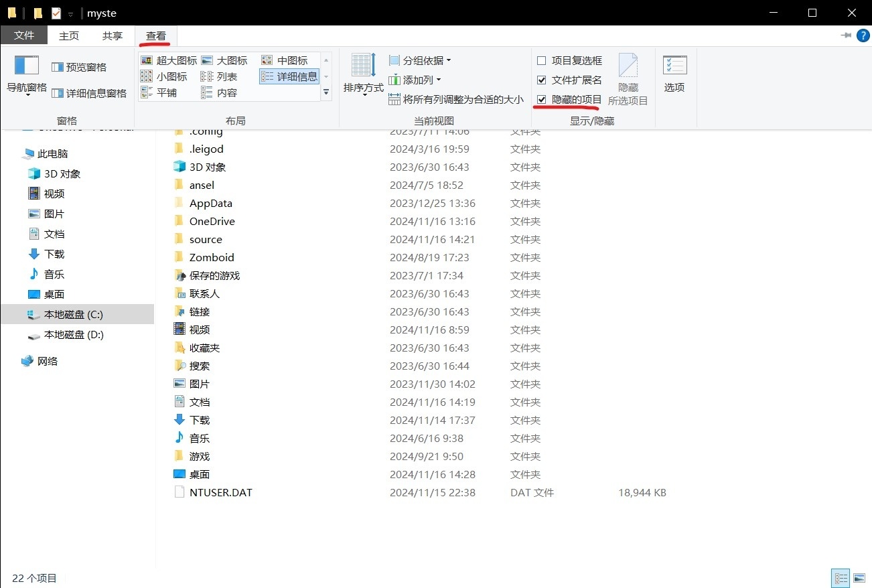Select 此电脑 in navigation pane

click(x=46, y=153)
